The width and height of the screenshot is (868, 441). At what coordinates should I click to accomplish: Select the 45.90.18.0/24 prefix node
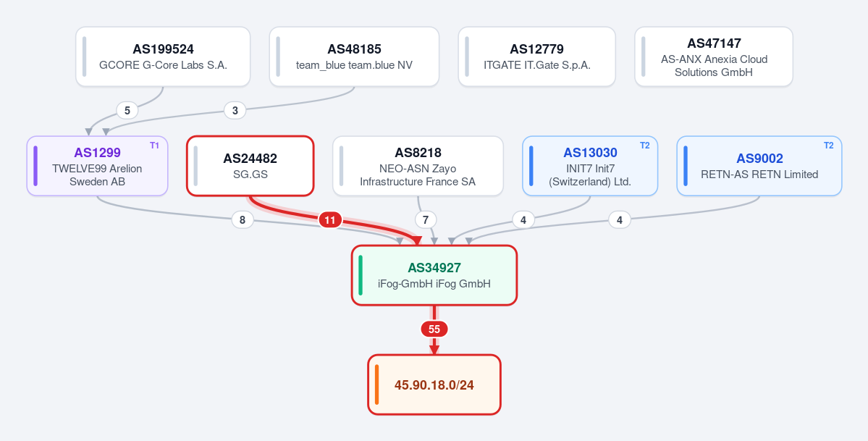(434, 385)
